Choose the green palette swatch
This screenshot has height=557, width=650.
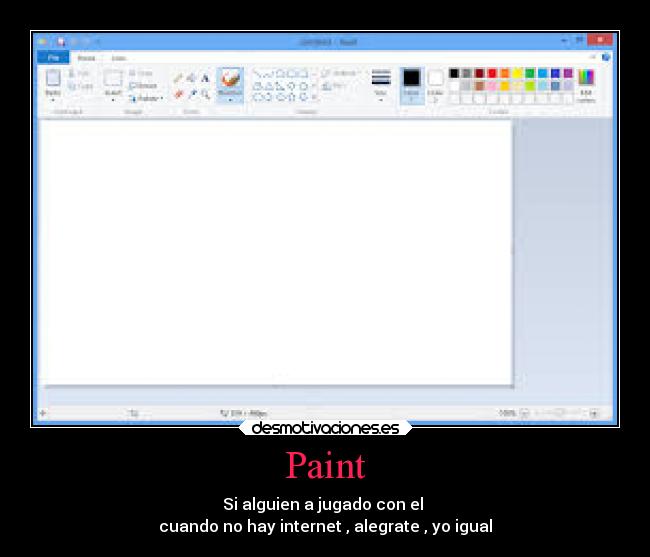point(530,73)
